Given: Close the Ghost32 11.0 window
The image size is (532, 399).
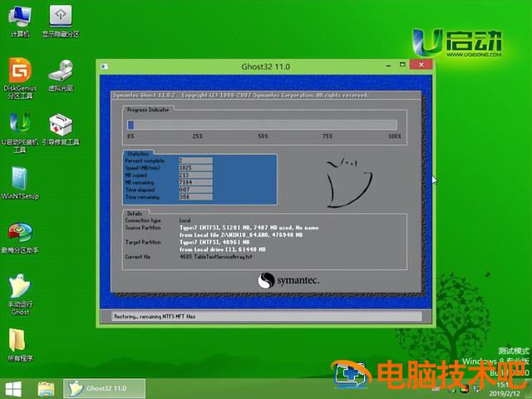Looking at the screenshot, I should (x=421, y=65).
